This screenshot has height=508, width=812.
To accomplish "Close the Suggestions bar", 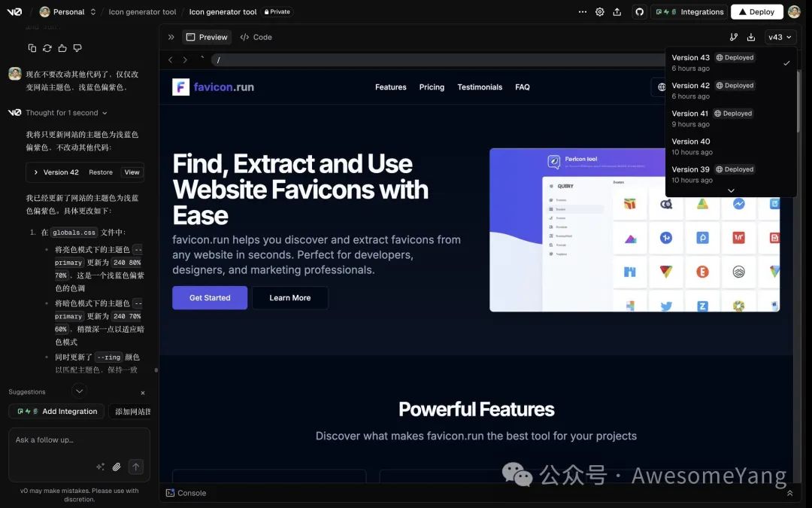I will pyautogui.click(x=143, y=393).
